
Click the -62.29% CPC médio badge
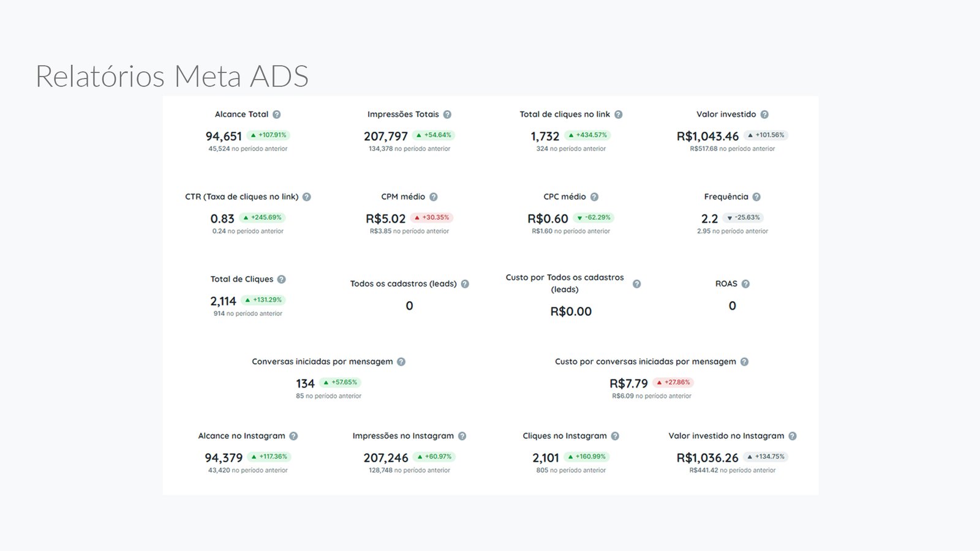[594, 217]
